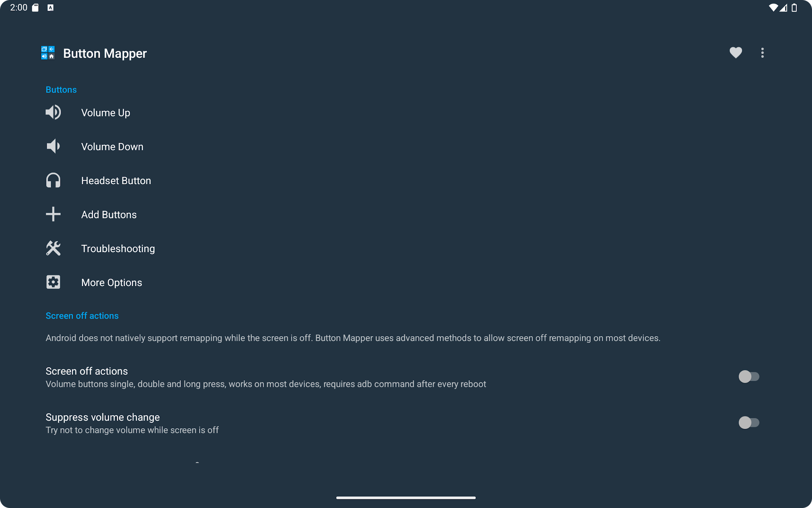Open Troubleshooting settings
Screen dimensions: 812x508
pyautogui.click(x=117, y=248)
